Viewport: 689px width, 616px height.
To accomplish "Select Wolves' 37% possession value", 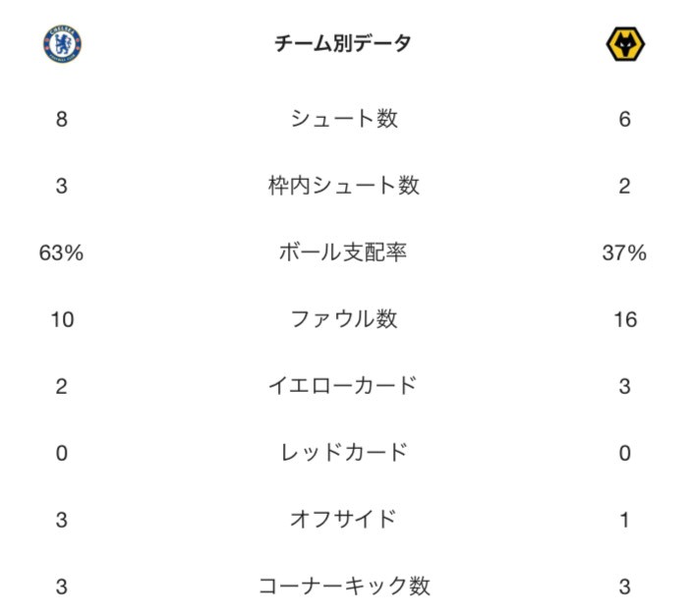I will point(624,253).
